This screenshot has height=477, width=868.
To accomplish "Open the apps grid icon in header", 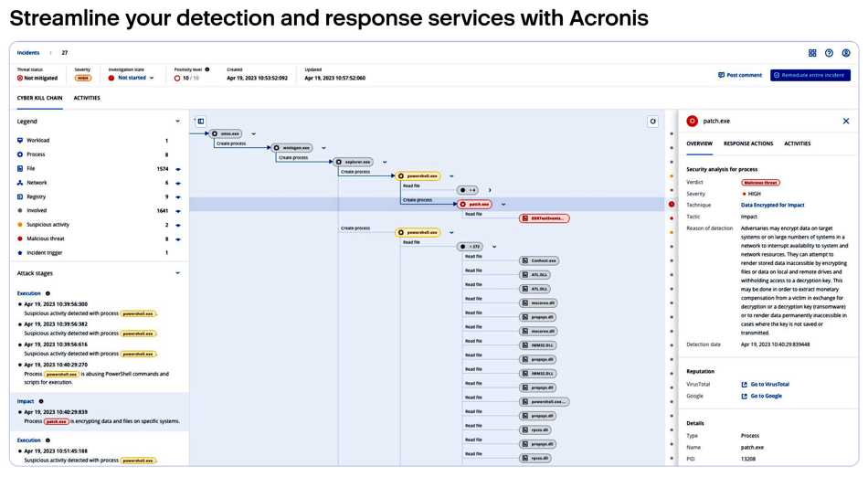I will pos(812,53).
